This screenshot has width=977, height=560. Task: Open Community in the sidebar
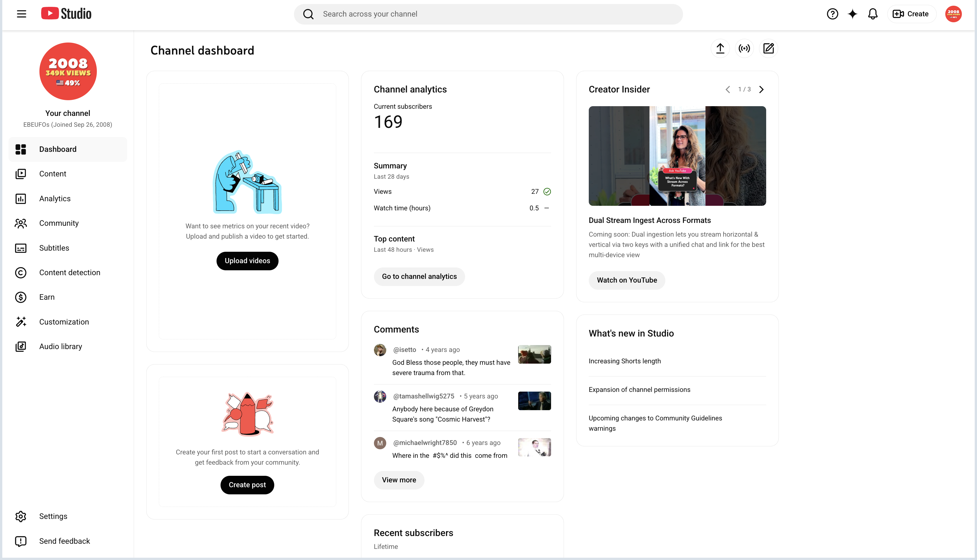coord(68,223)
